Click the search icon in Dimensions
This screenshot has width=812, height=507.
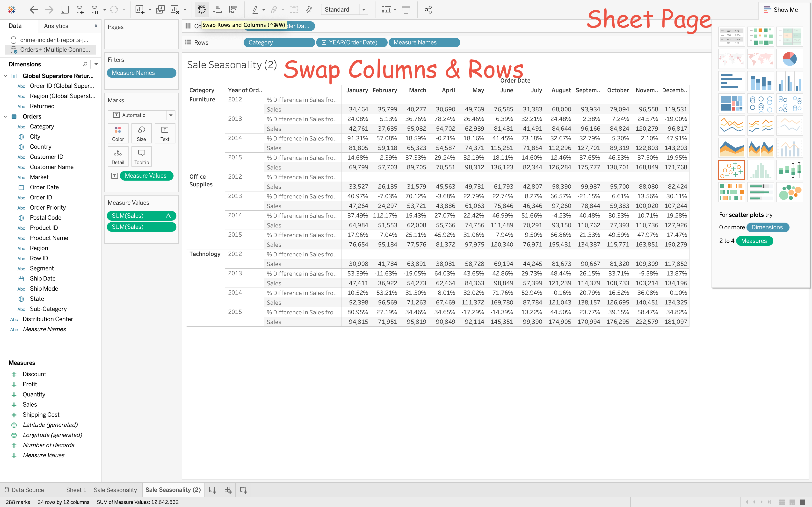tap(85, 64)
